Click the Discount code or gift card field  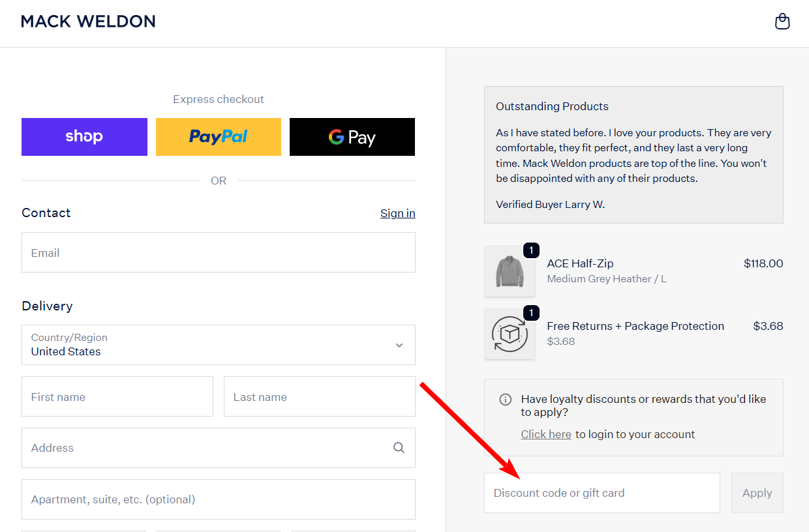click(x=602, y=493)
